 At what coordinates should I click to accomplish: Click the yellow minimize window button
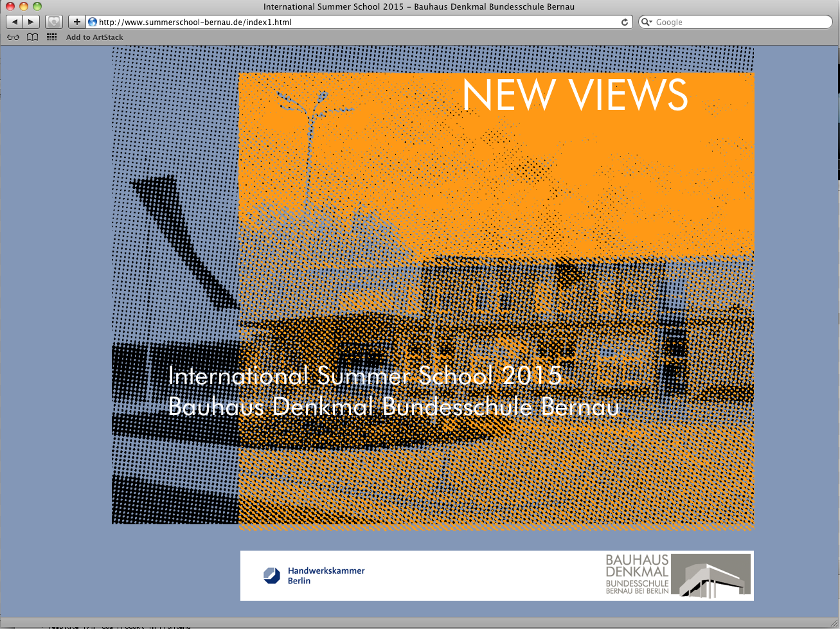coord(24,6)
